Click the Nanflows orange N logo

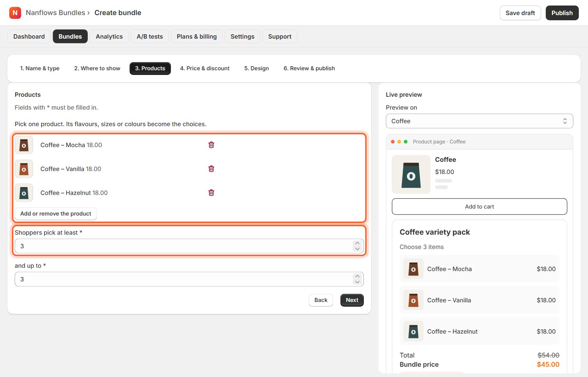click(15, 13)
